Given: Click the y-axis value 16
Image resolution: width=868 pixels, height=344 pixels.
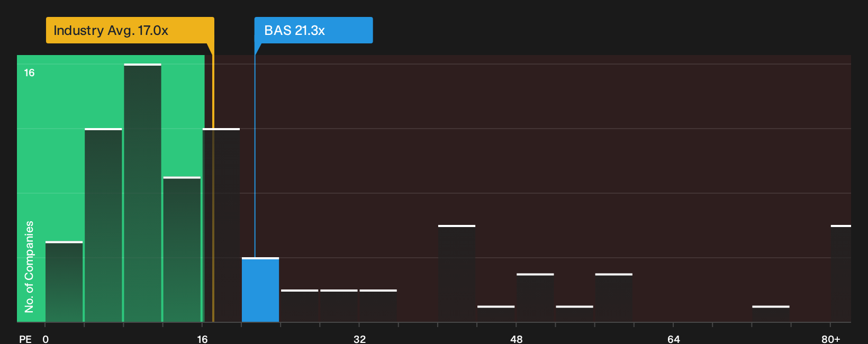Looking at the screenshot, I should [29, 73].
